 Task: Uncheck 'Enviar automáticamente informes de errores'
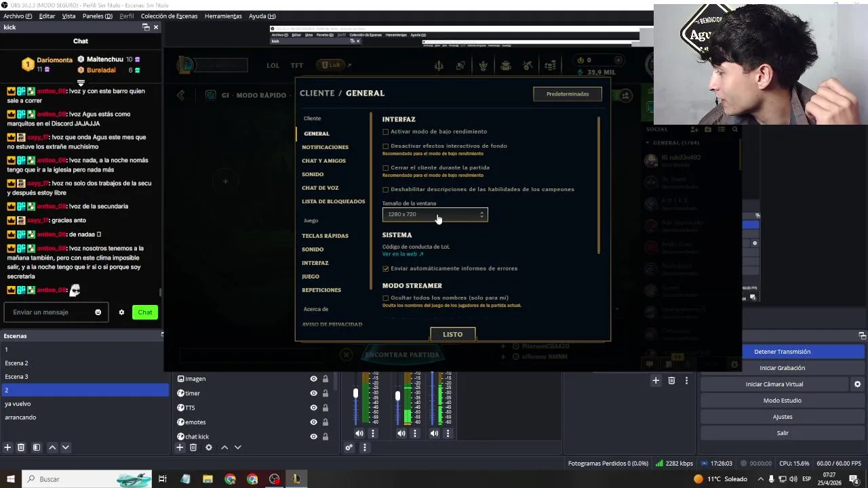386,268
